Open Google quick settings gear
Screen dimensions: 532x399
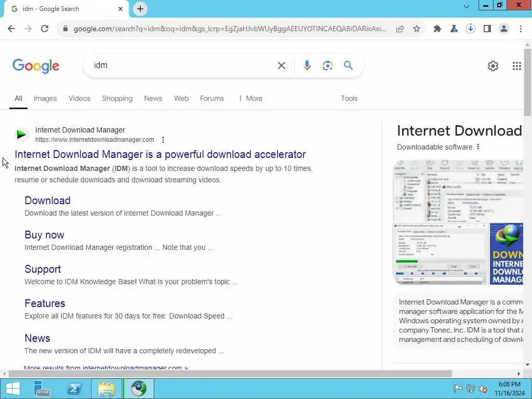[493, 66]
